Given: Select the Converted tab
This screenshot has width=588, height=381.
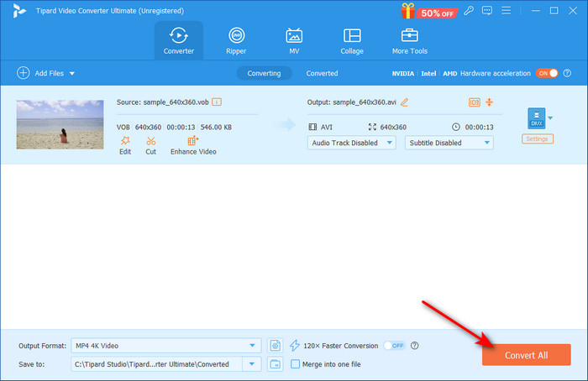Looking at the screenshot, I should click(322, 73).
